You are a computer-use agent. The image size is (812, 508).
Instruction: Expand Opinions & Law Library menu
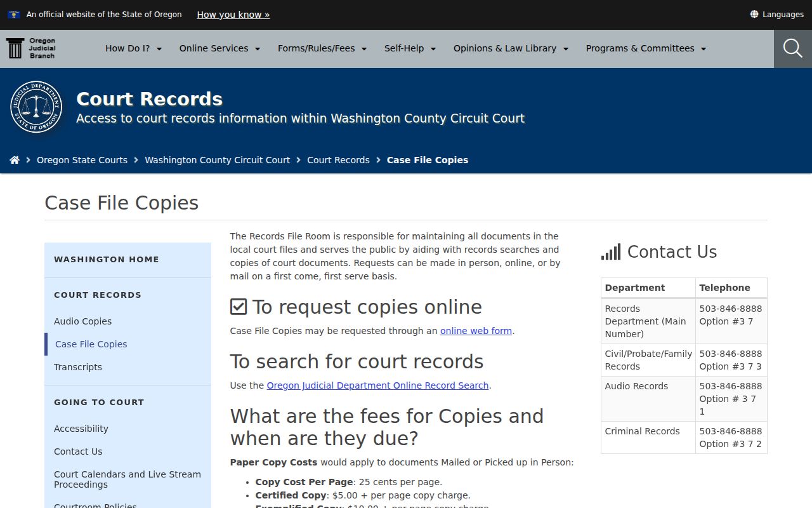coord(511,48)
